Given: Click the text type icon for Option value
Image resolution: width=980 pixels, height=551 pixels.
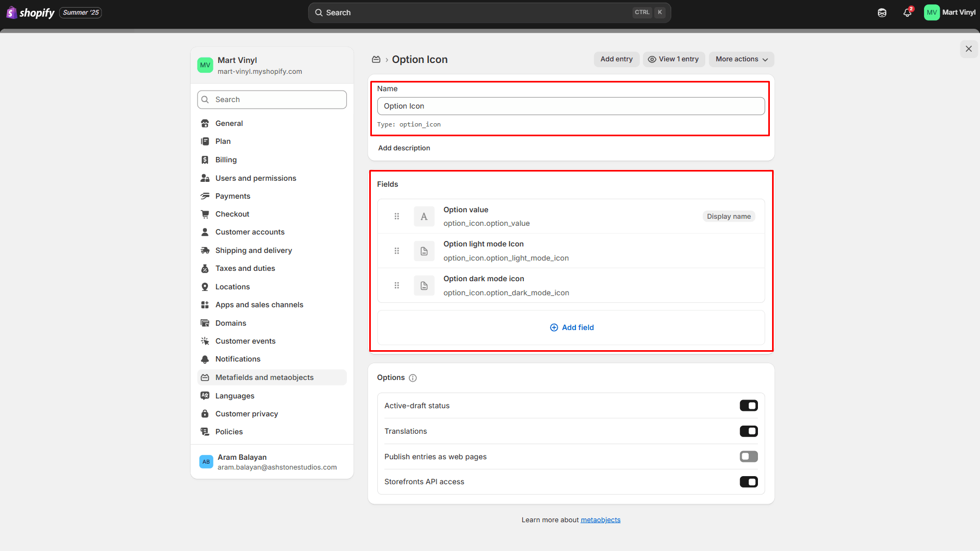Looking at the screenshot, I should pyautogui.click(x=424, y=217).
